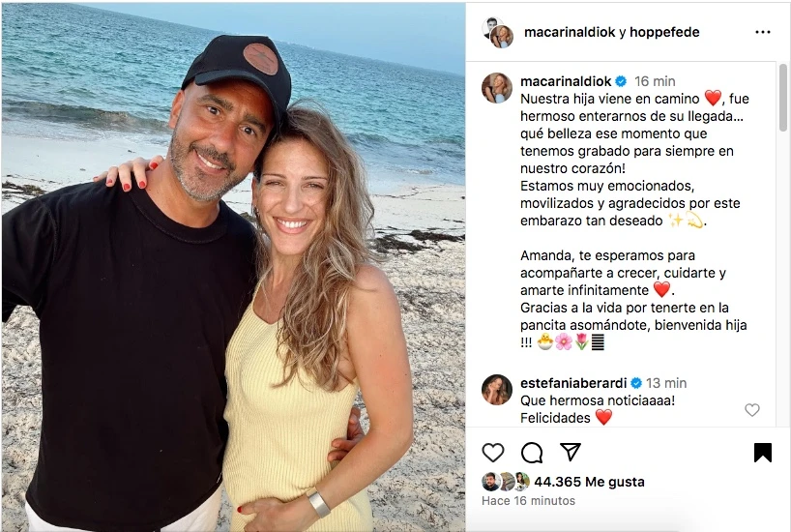Click the "Hace 16 minutos" timestamp
The width and height of the screenshot is (791, 532).
coord(528,501)
